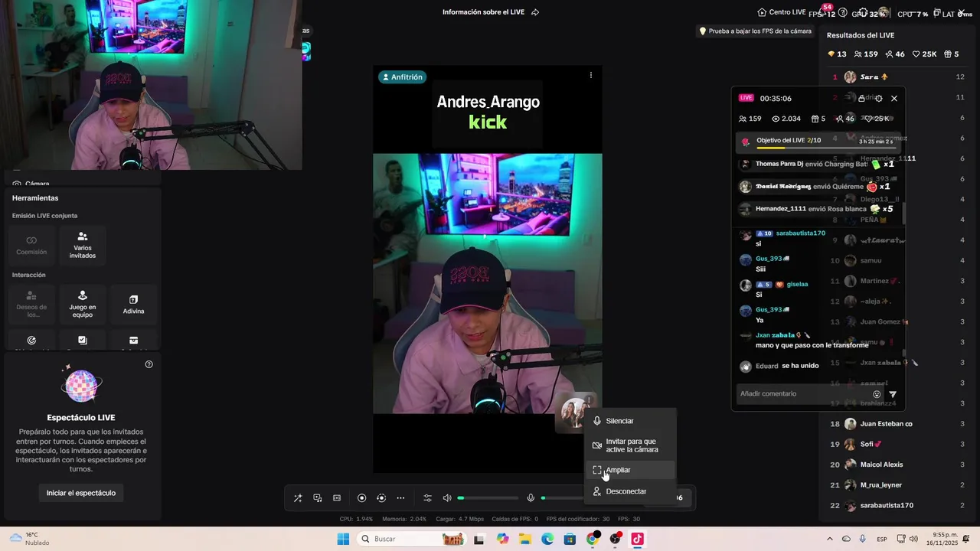Click the camera preview thumbnail at top left

(x=151, y=84)
